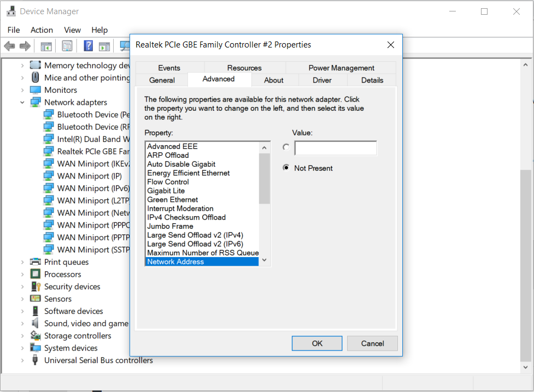The height and width of the screenshot is (392, 534).
Task: Switch to the Events tab
Action: [169, 68]
